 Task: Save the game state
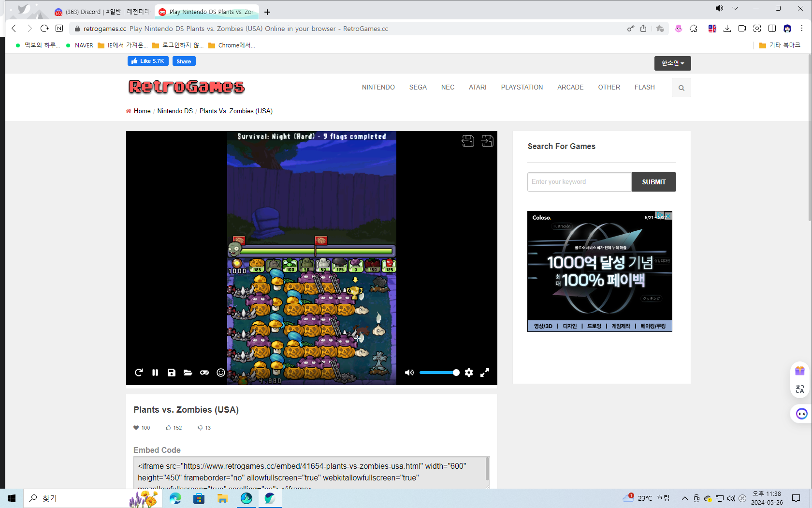tap(172, 373)
